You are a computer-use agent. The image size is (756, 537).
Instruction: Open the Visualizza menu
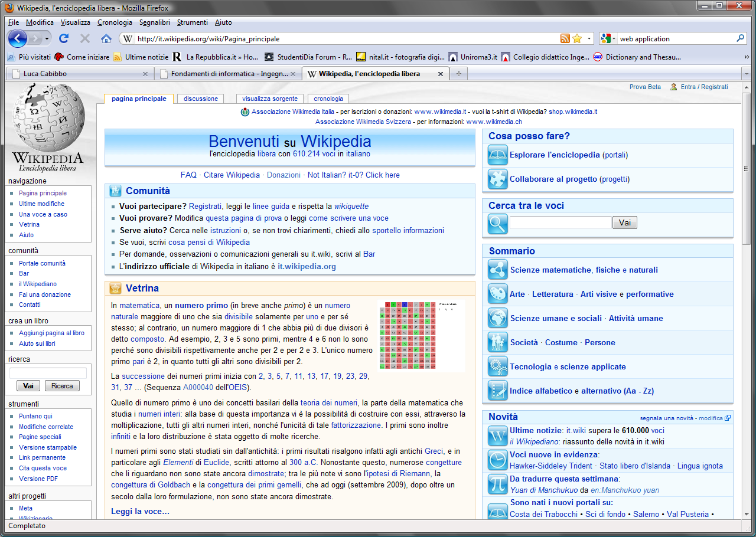click(76, 22)
